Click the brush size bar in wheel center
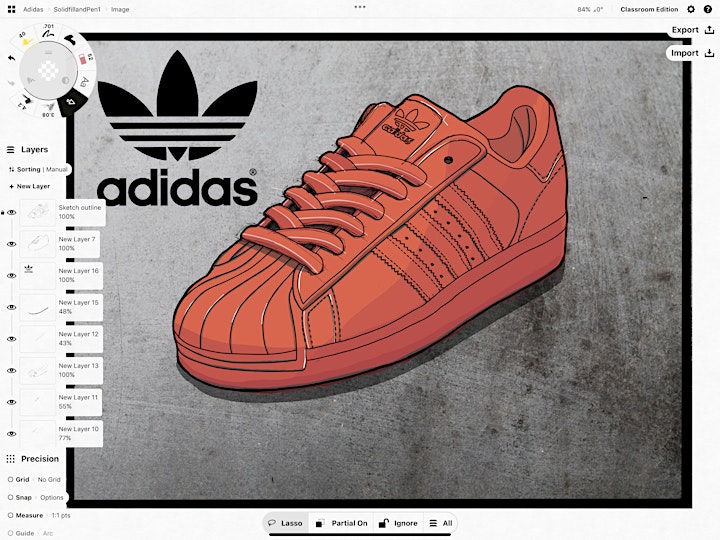Screen dimensions: 720x540 pos(48,53)
